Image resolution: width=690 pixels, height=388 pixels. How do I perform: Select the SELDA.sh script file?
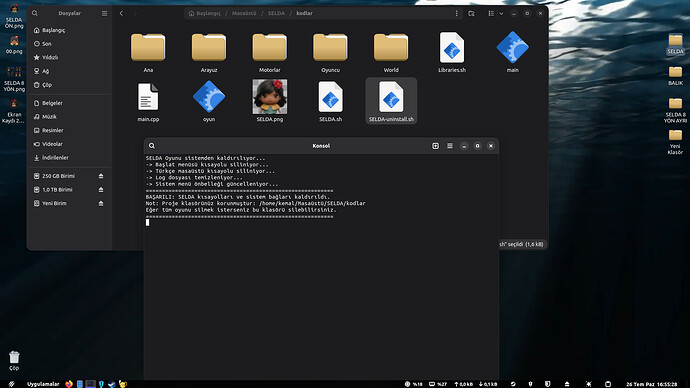point(330,101)
